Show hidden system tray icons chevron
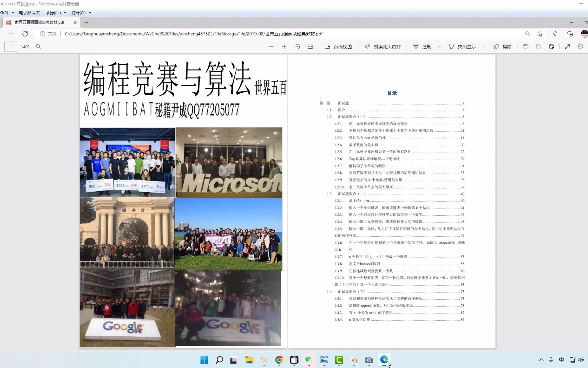 click(x=541, y=360)
